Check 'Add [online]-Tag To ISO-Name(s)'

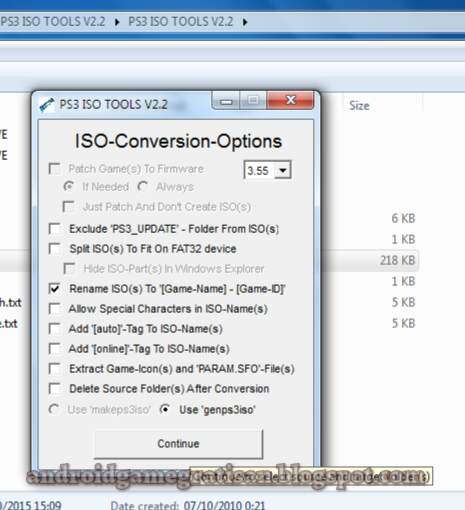(54, 349)
